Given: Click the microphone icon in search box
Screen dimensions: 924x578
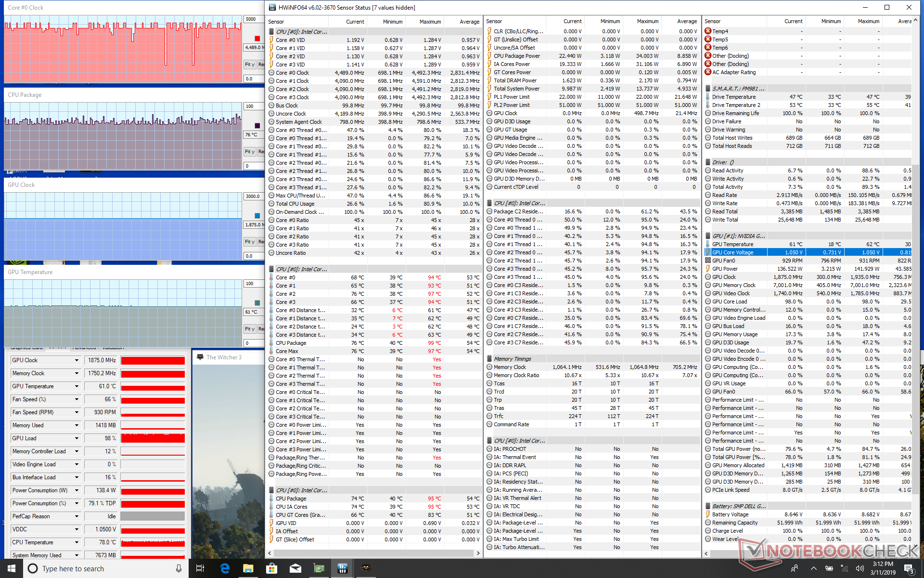Looking at the screenshot, I should [179, 568].
